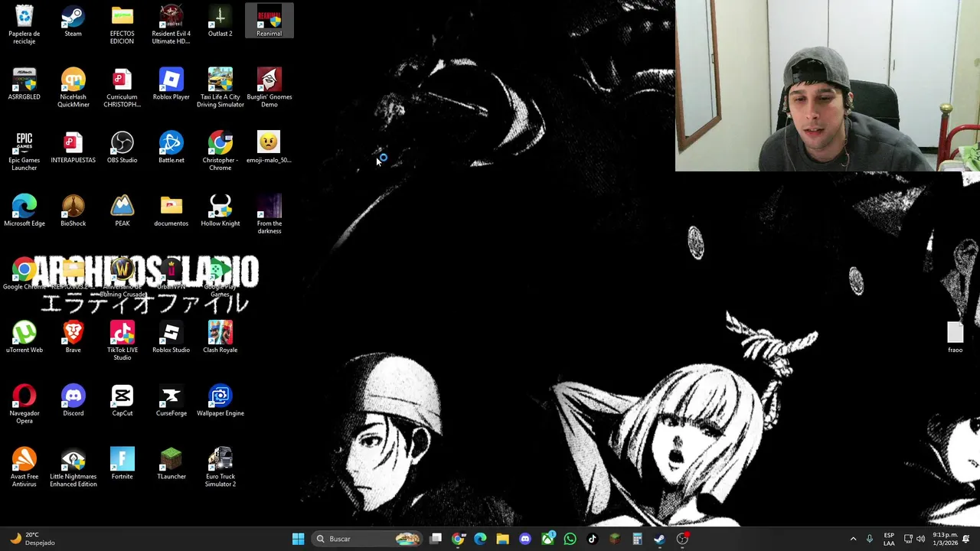Select Burglin' Gnomes Demo icon

269,88
